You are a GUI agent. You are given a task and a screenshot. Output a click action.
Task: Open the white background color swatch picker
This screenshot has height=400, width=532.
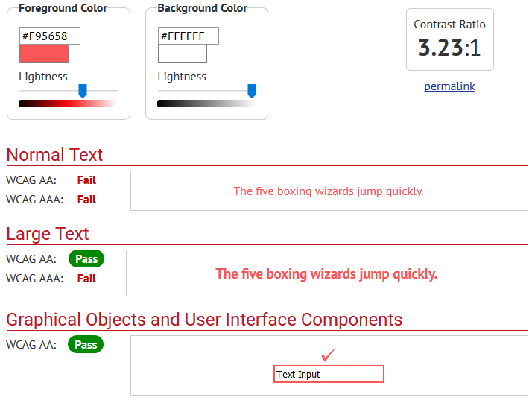click(x=183, y=54)
